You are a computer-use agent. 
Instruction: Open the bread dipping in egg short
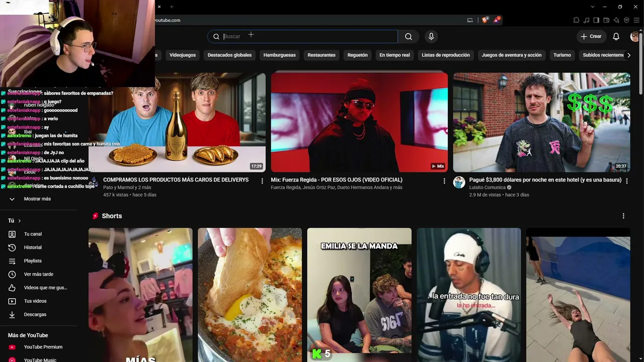coord(250,295)
